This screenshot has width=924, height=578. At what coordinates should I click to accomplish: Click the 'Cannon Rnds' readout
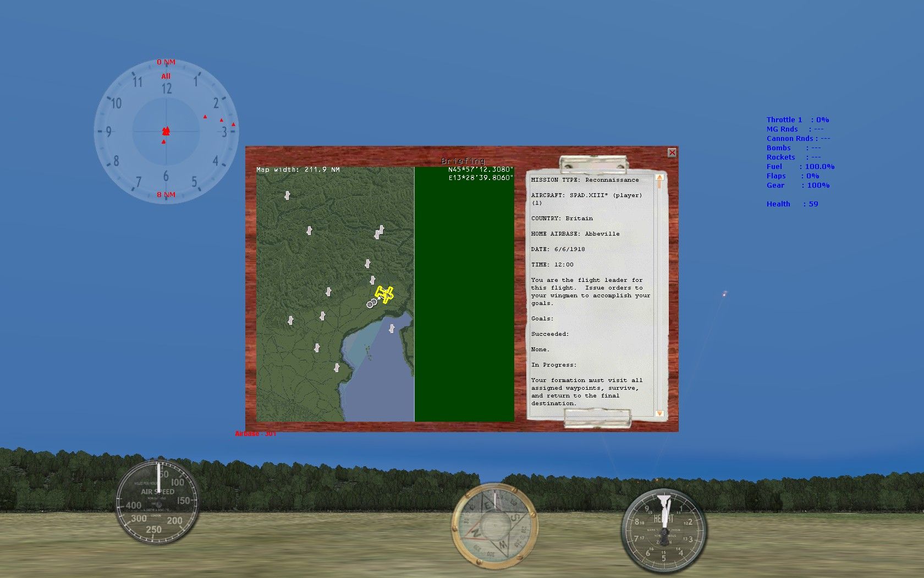pos(798,138)
